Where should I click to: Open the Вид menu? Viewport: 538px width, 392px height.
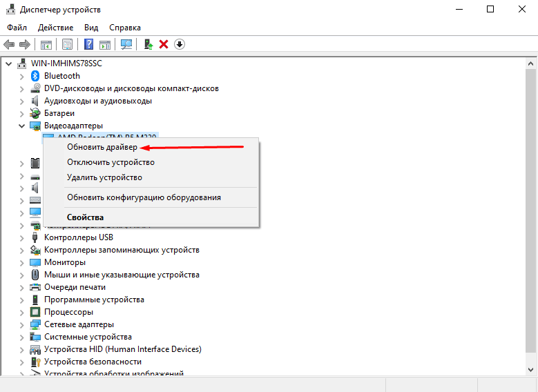pos(91,28)
